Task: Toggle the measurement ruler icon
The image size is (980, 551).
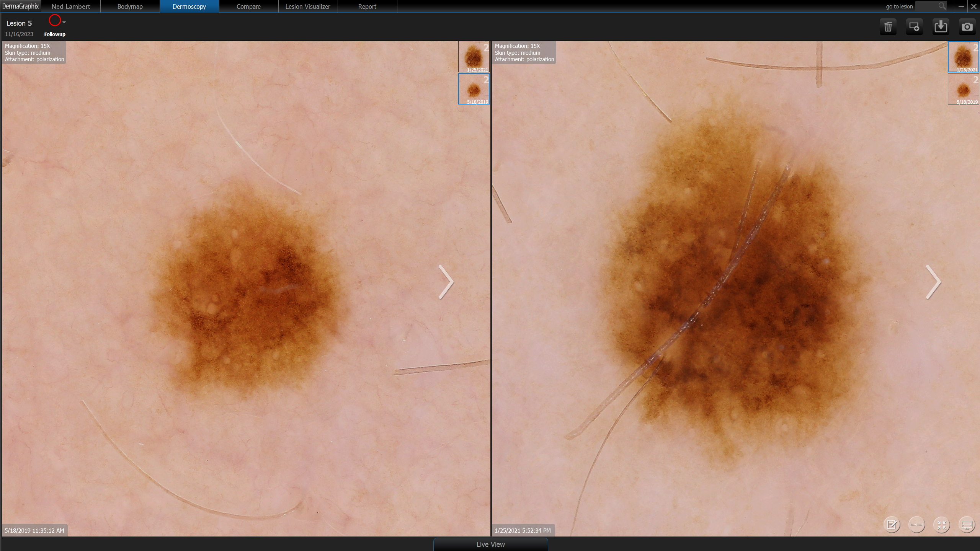Action: [916, 525]
